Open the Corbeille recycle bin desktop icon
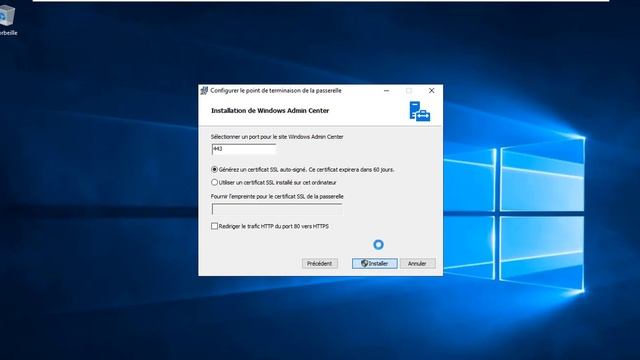Viewport: 640px width, 360px height. [x=7, y=20]
